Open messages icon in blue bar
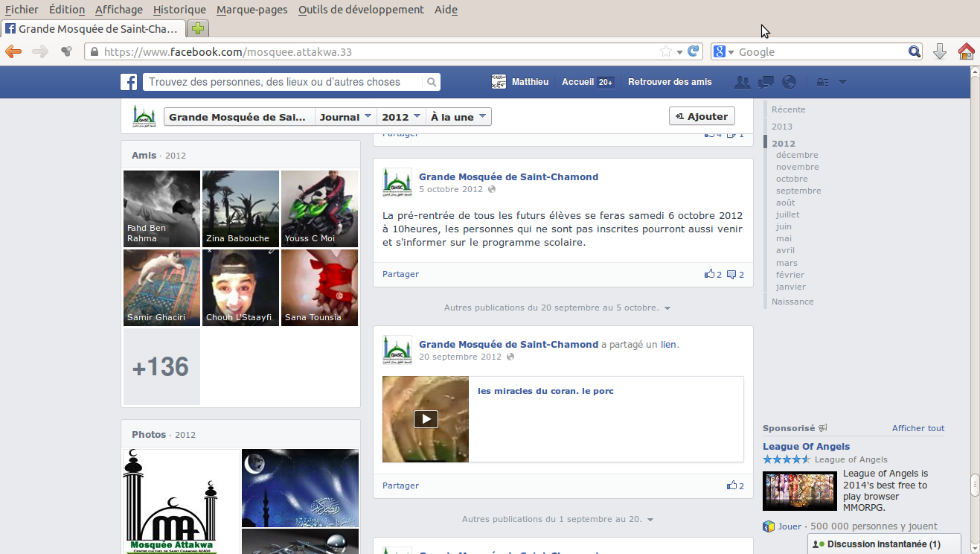Viewport: 980px width, 554px height. point(766,82)
